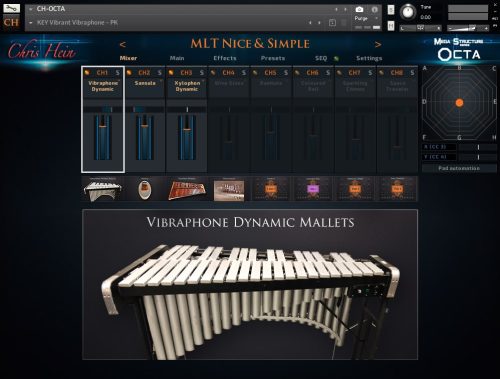500x379 pixels.
Task: Go to next instrument via CH-OCTA arrow
Action: point(345,9)
